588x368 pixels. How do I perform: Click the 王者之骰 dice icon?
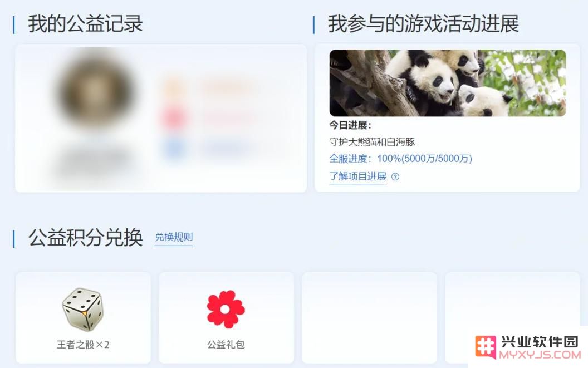[x=83, y=310]
